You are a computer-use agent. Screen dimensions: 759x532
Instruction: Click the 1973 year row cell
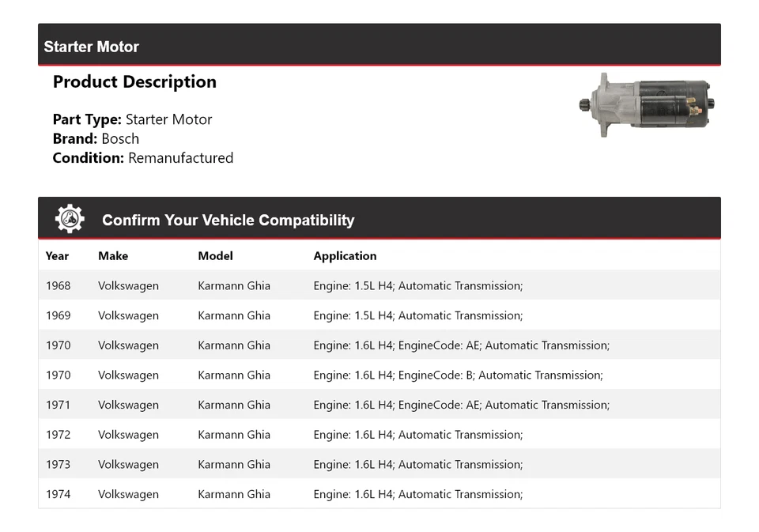tap(58, 465)
